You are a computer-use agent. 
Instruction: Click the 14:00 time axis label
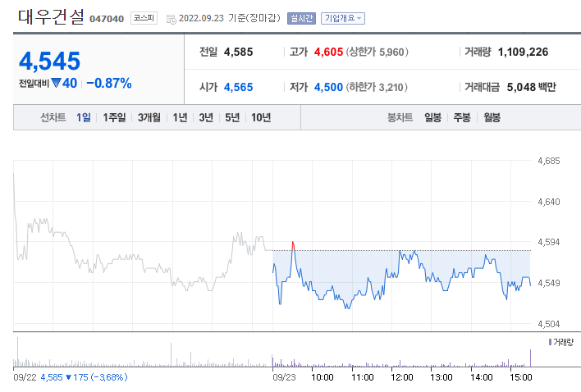coord(482,377)
